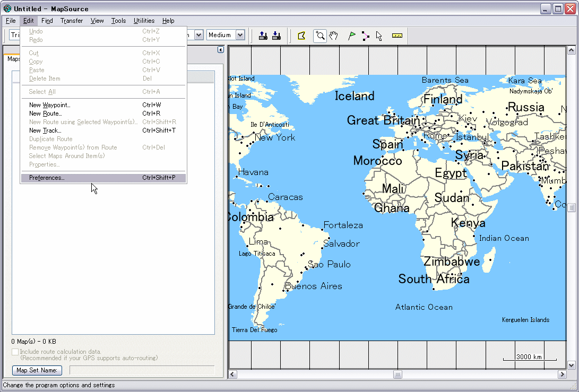
Task: Switch to the Maps tab
Action: pos(13,59)
